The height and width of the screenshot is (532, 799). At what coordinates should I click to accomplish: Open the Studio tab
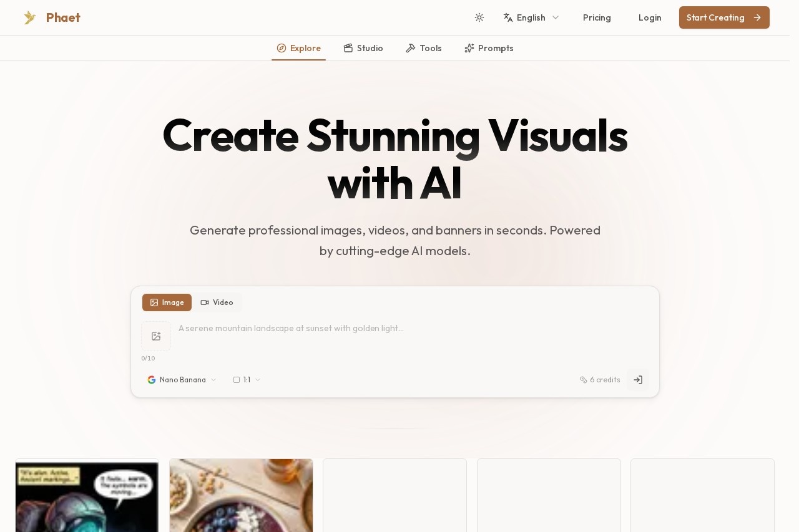(x=363, y=48)
